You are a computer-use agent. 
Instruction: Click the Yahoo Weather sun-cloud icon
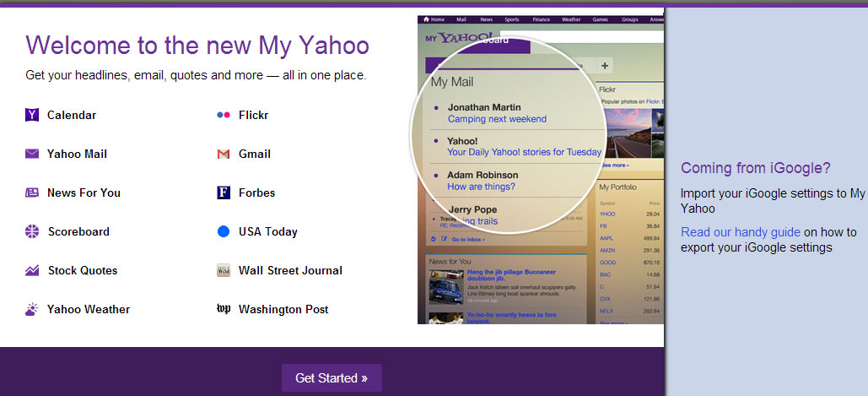(x=32, y=309)
